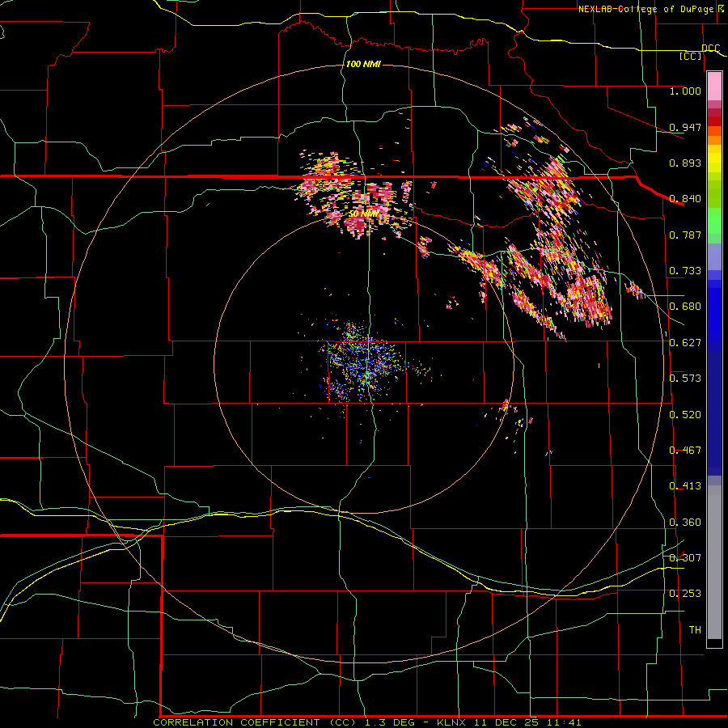Select the 0.680 legend value

pyautogui.click(x=685, y=306)
